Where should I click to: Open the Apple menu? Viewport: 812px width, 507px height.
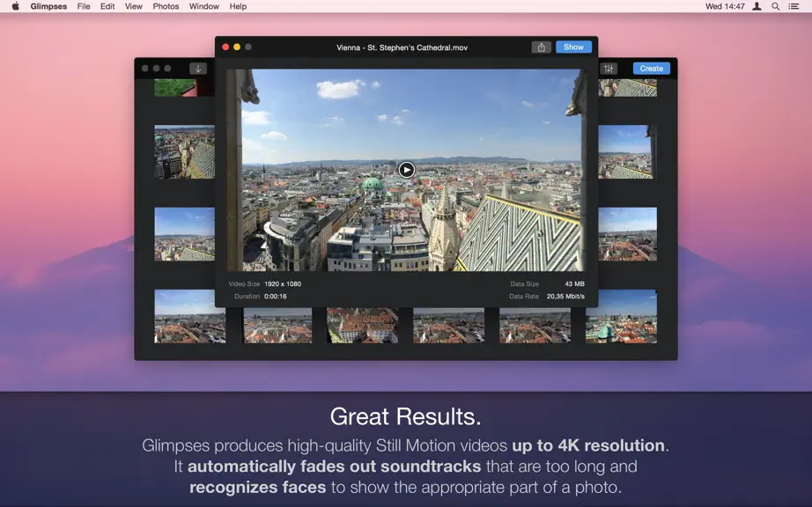[16, 6]
